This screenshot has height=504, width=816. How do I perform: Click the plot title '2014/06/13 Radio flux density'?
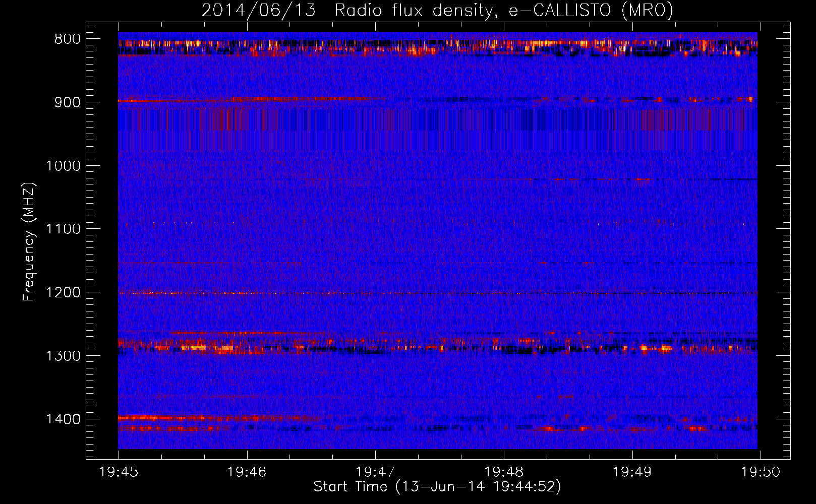pos(437,10)
